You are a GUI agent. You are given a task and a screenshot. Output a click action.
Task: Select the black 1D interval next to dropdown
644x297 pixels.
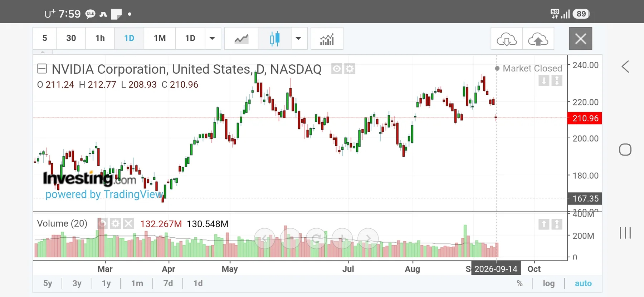click(x=190, y=38)
